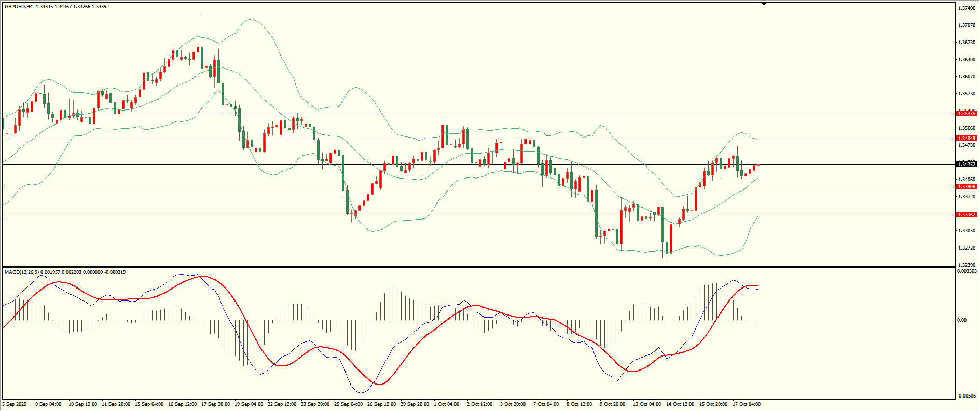The width and height of the screenshot is (980, 411).
Task: Click the red 1.33362 price level tag
Action: click(x=967, y=215)
